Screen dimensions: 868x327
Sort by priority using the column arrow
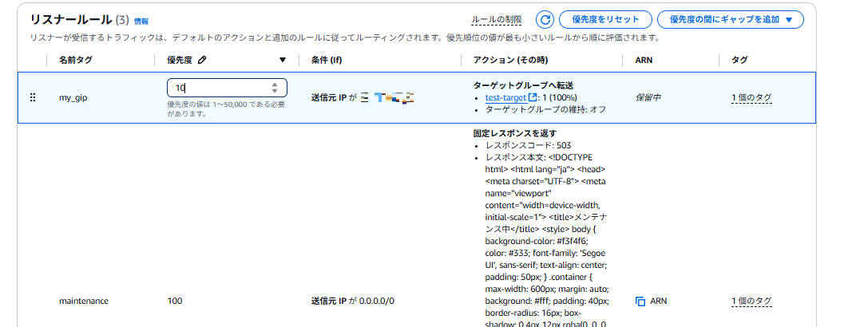[x=283, y=61]
